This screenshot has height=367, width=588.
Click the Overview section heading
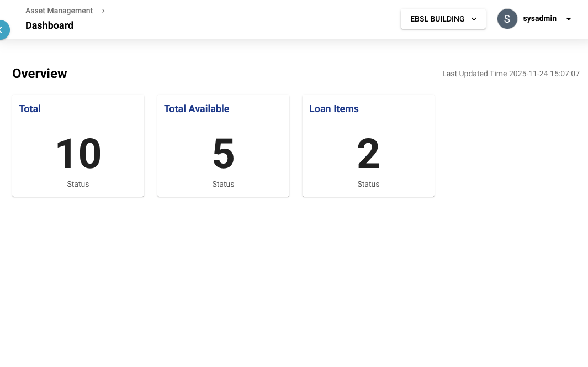click(39, 74)
